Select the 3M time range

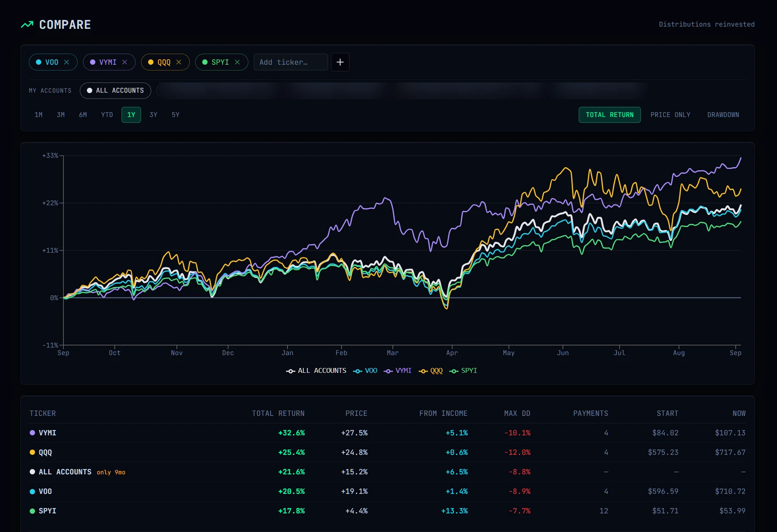(x=61, y=115)
